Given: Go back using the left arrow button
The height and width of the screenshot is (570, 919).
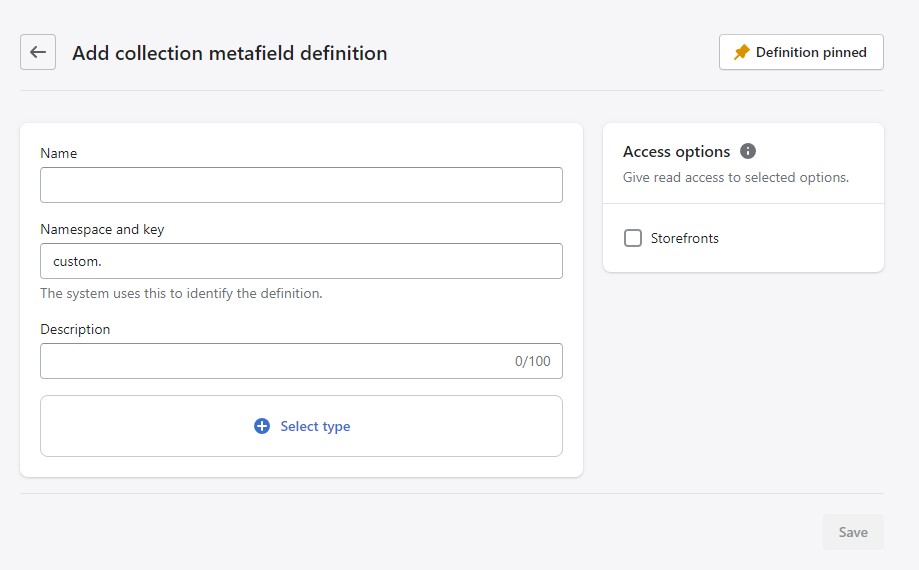Looking at the screenshot, I should coord(38,52).
